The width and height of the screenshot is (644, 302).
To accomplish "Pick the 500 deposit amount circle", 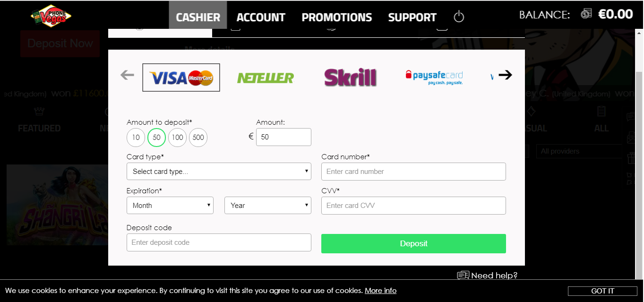I will (198, 138).
